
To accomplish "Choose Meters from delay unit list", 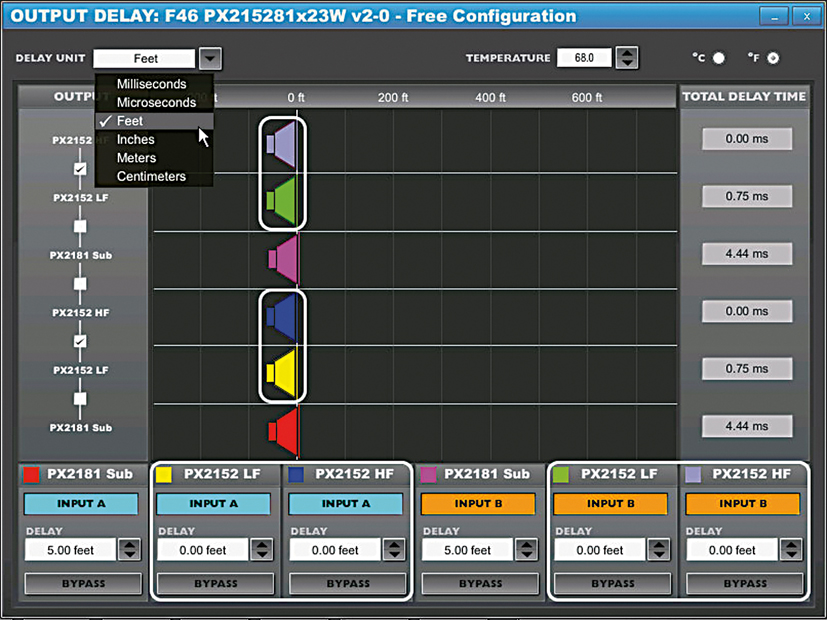I will tap(154, 158).
